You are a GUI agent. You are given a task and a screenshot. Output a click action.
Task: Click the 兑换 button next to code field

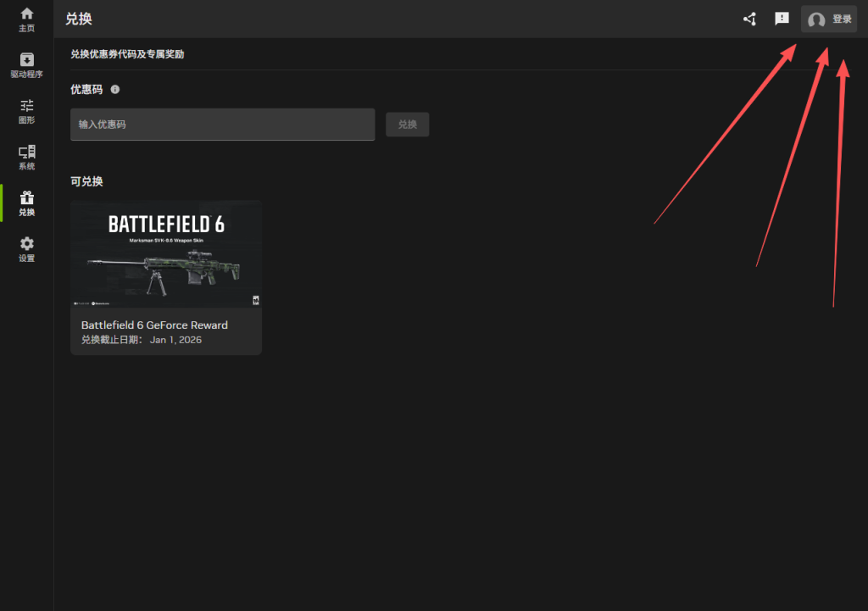pyautogui.click(x=407, y=125)
